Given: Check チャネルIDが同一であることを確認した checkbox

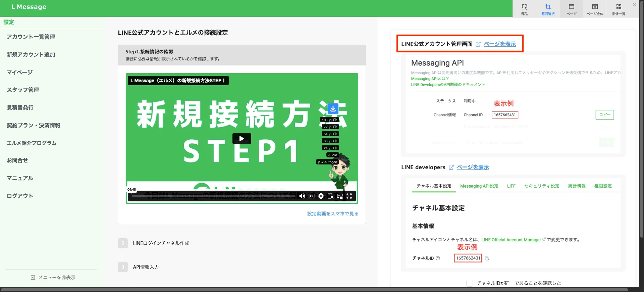Looking at the screenshot, I should [x=470, y=283].
